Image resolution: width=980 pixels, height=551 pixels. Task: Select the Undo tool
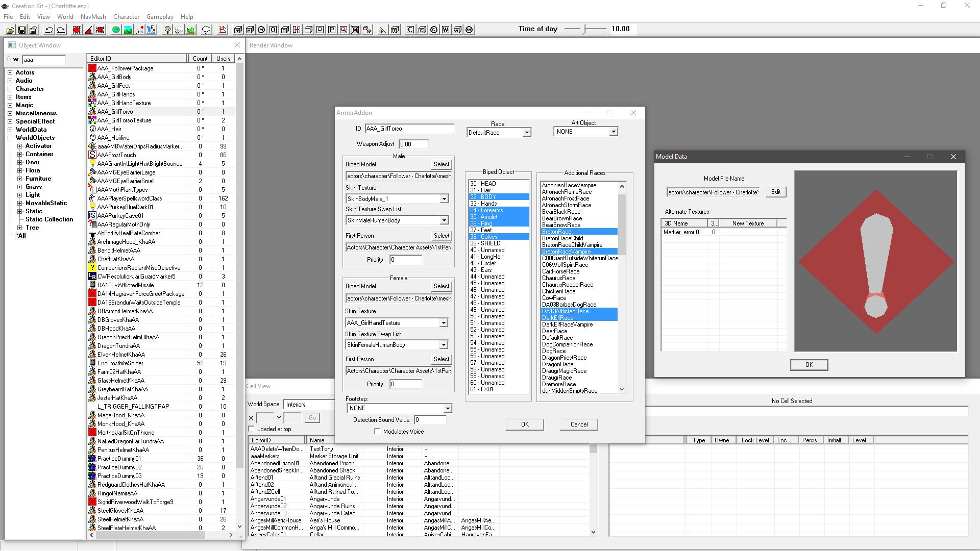(x=50, y=30)
